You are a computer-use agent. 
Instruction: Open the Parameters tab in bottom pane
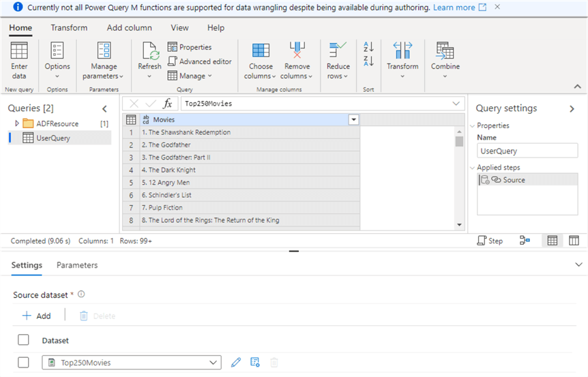coord(77,265)
